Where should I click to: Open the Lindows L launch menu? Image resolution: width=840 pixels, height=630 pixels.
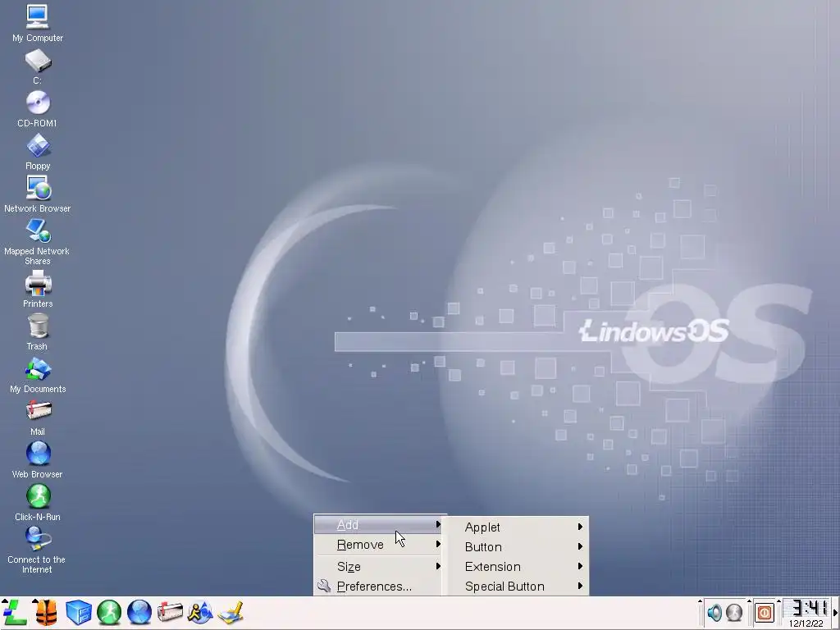[15, 612]
